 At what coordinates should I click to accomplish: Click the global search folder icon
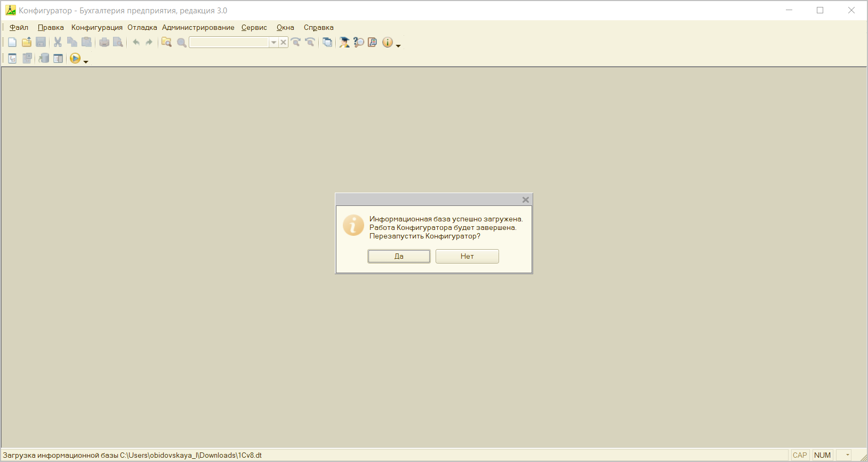(x=167, y=42)
